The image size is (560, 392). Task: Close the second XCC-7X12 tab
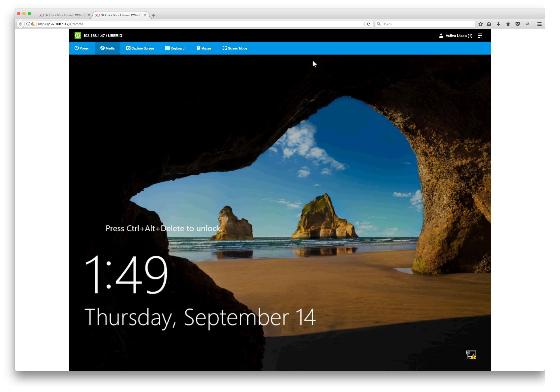click(x=145, y=15)
